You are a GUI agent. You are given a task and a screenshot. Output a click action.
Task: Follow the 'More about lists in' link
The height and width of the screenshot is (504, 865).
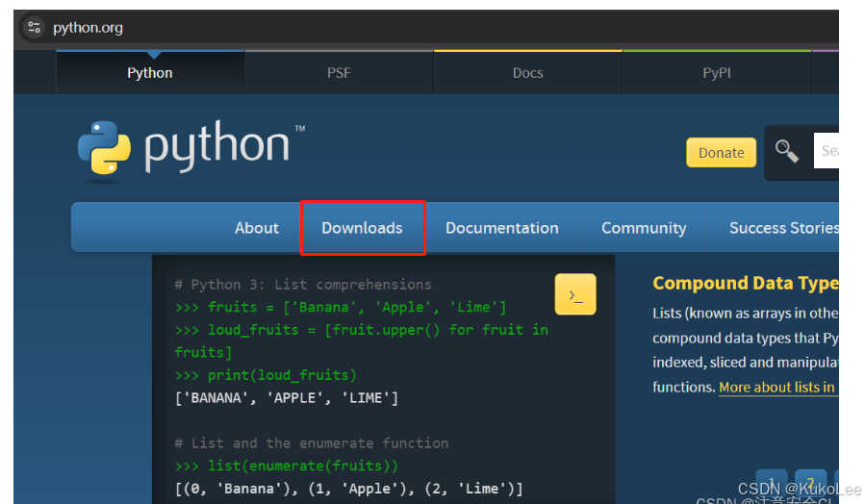pos(776,387)
